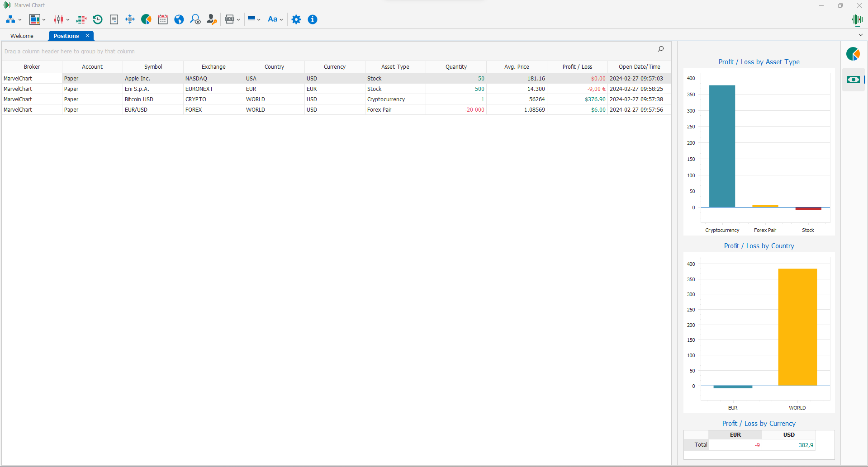The image size is (868, 467).
Task: Sort by the Broker column header
Action: pyautogui.click(x=32, y=66)
